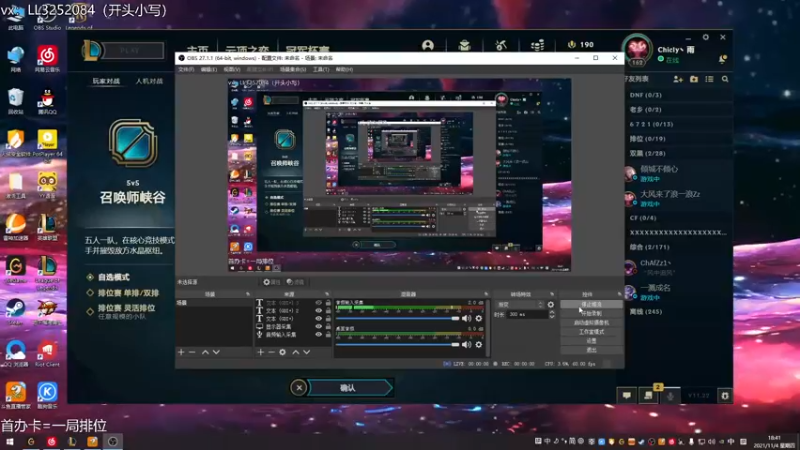The width and height of the screenshot is (800, 450).
Task: Move source down with arrow icon
Action: click(x=307, y=352)
